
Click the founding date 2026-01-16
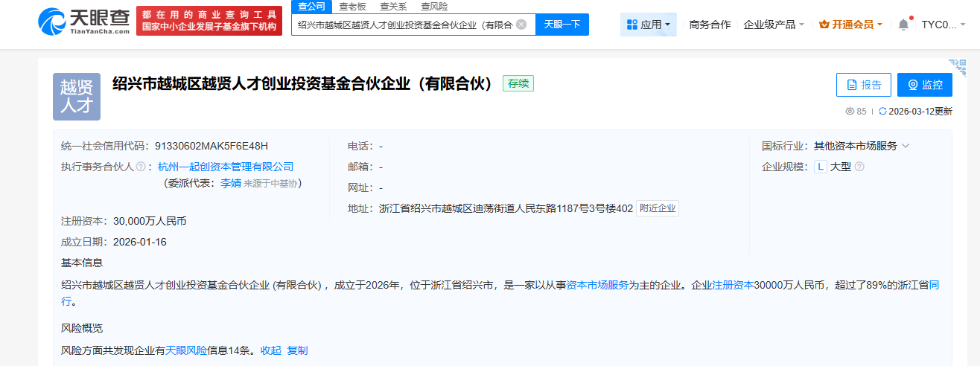click(139, 242)
